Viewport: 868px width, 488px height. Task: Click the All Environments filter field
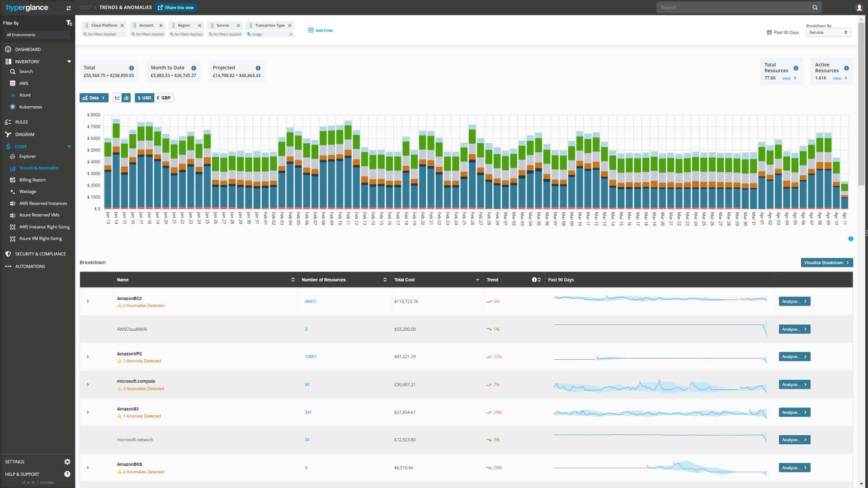click(37, 35)
